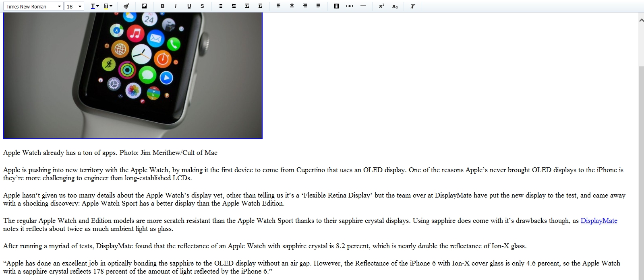Align text to the left

tap(278, 6)
